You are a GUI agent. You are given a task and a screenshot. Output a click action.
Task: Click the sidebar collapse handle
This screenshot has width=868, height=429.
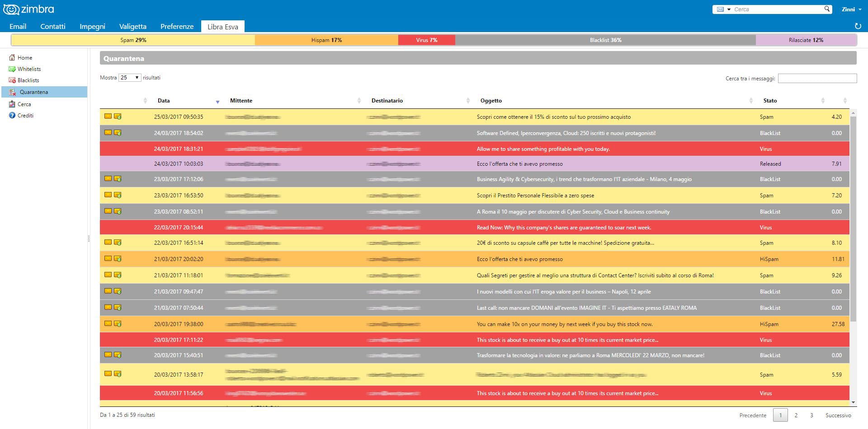point(89,238)
